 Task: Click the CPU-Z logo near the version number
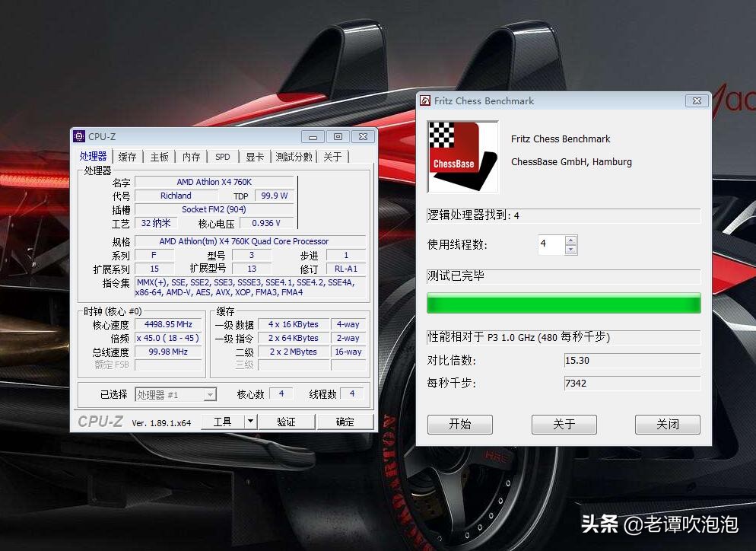(x=100, y=421)
